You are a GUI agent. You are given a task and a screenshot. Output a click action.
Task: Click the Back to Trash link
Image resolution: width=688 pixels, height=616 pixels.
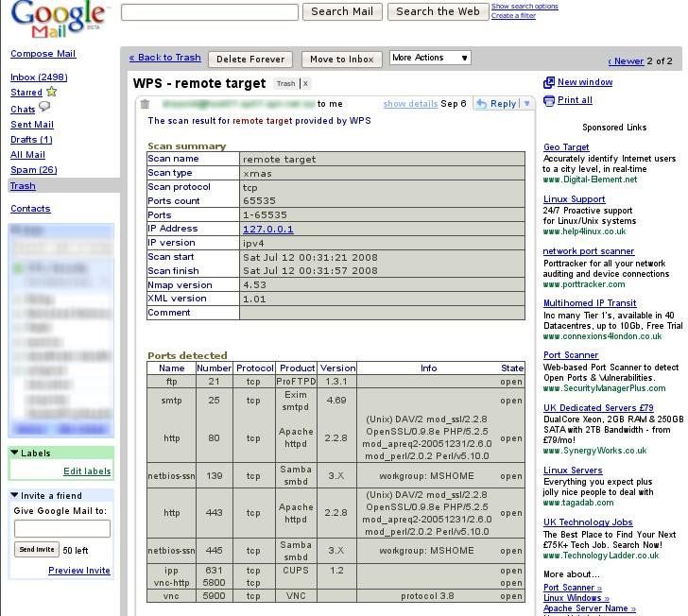[165, 58]
